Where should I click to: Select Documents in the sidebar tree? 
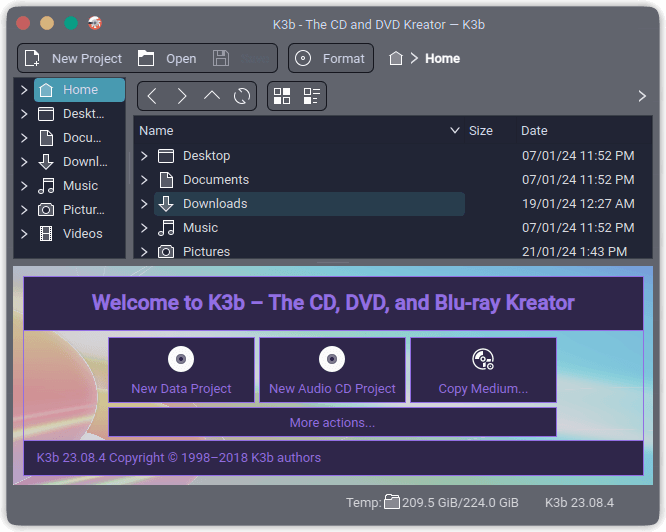(x=79, y=138)
